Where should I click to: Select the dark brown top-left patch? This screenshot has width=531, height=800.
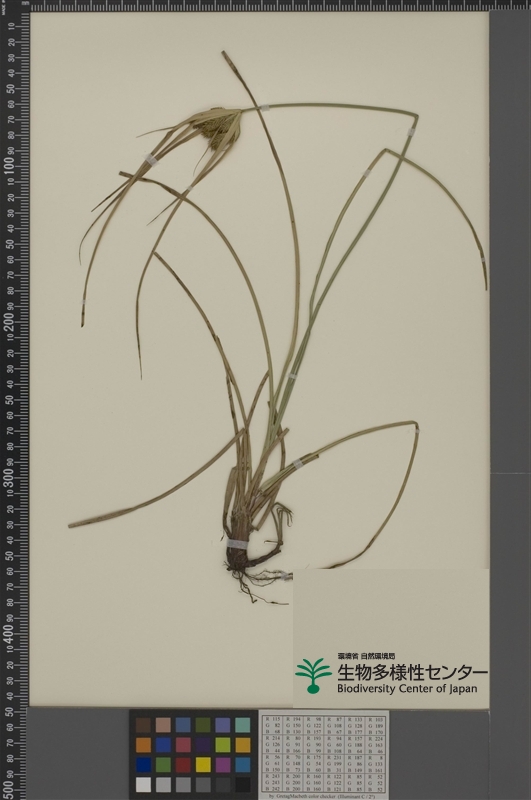143,725
